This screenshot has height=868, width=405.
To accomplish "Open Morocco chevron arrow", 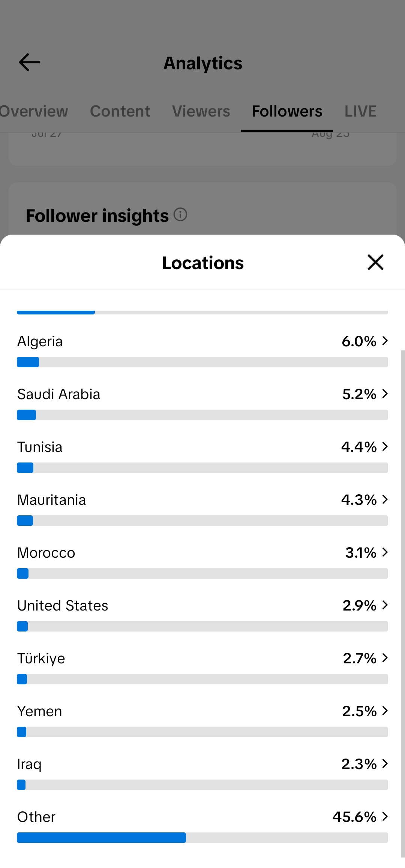I will tap(385, 552).
